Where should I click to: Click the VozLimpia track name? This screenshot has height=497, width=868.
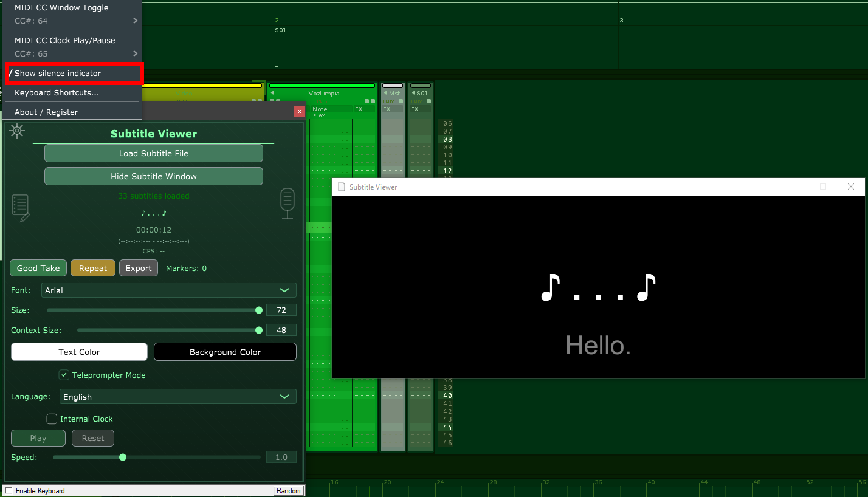click(x=324, y=93)
